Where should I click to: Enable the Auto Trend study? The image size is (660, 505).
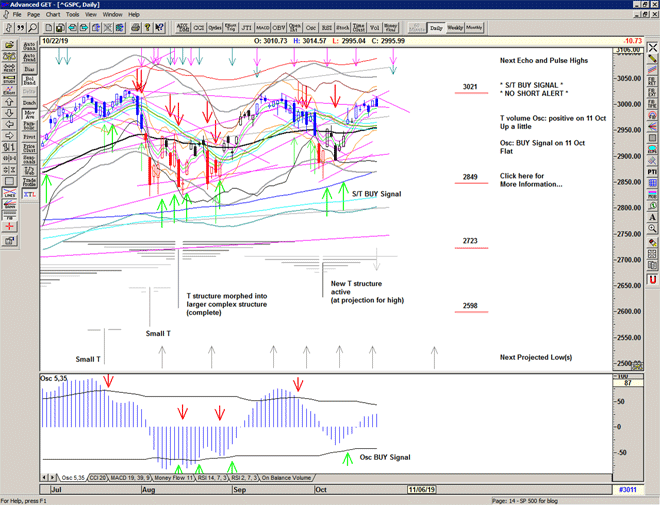(29, 57)
